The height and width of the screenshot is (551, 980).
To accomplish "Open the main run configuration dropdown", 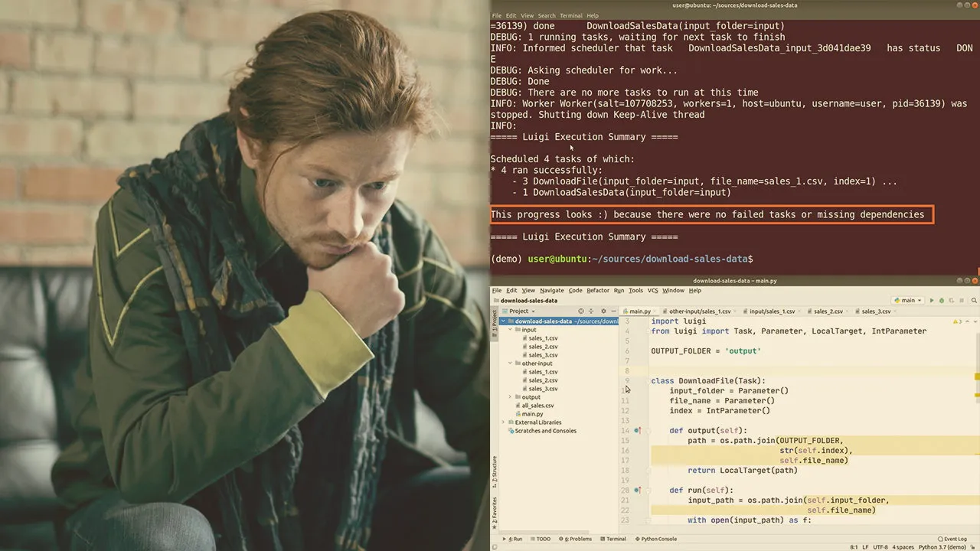I will tap(908, 301).
